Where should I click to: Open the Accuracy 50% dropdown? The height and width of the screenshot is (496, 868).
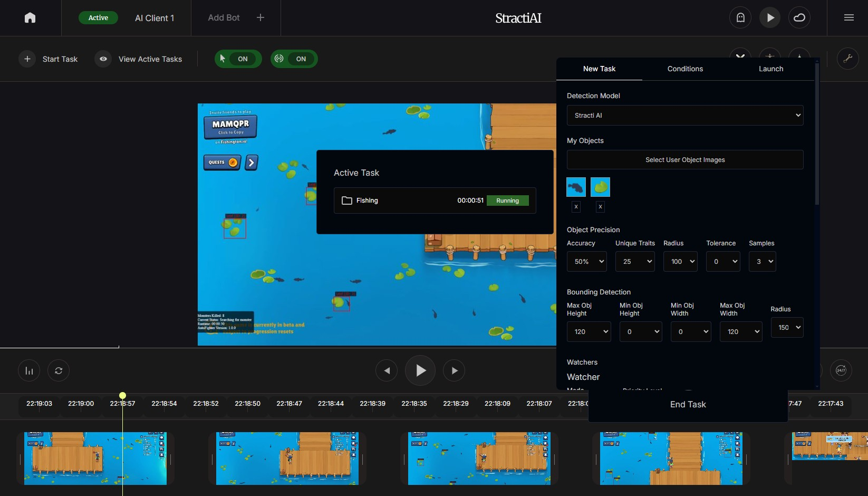pyautogui.click(x=587, y=261)
